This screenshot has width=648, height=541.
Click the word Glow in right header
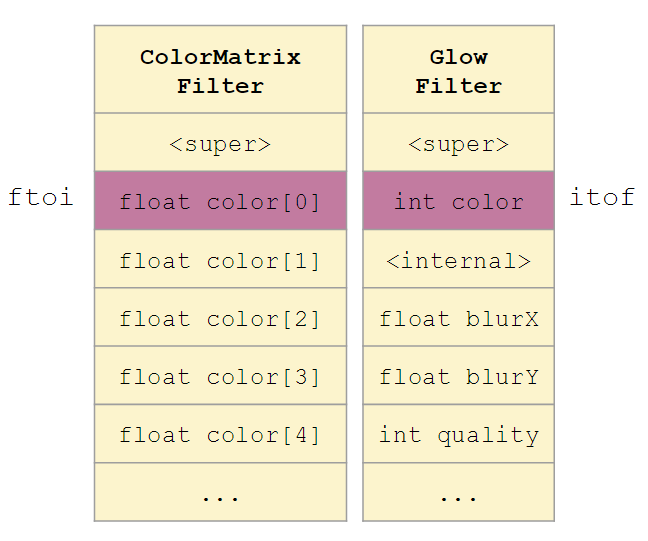[458, 57]
